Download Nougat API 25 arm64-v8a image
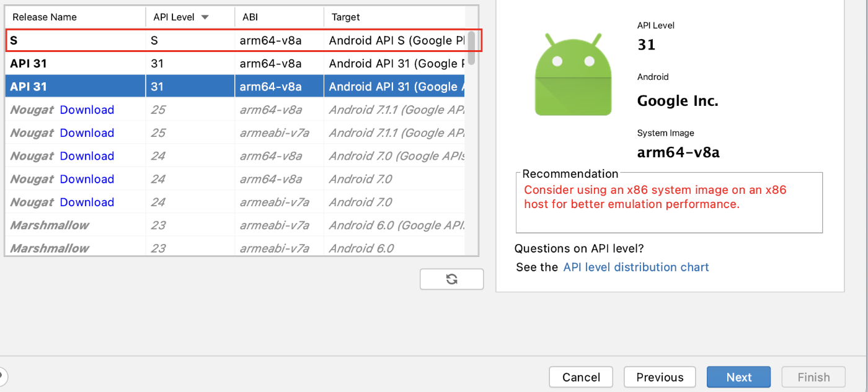The height and width of the screenshot is (392, 868). coord(87,110)
